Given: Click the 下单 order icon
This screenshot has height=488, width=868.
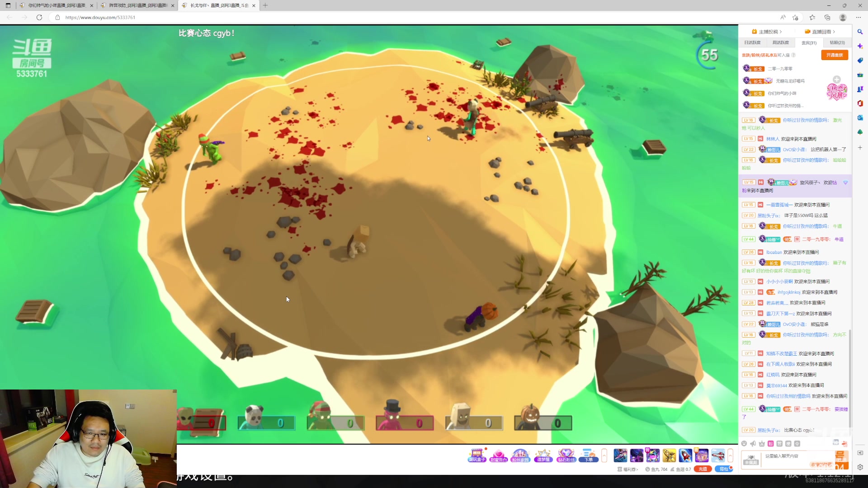Looking at the screenshot, I should 588,455.
